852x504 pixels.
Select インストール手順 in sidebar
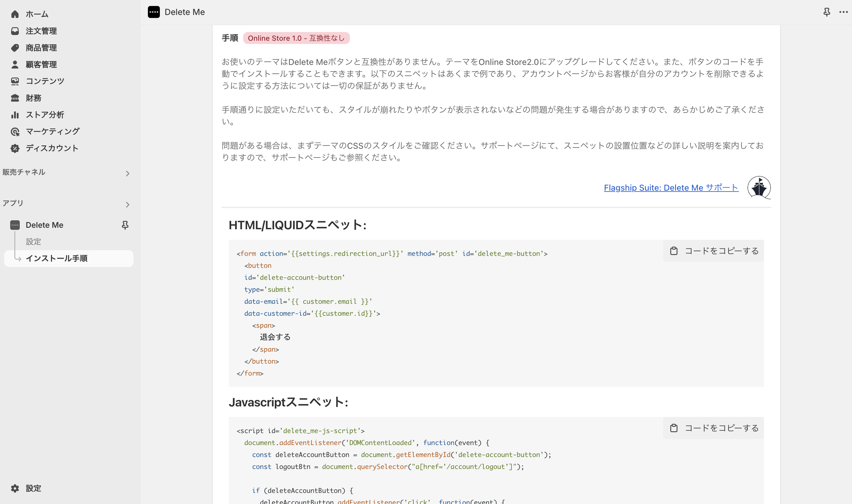tap(69, 258)
